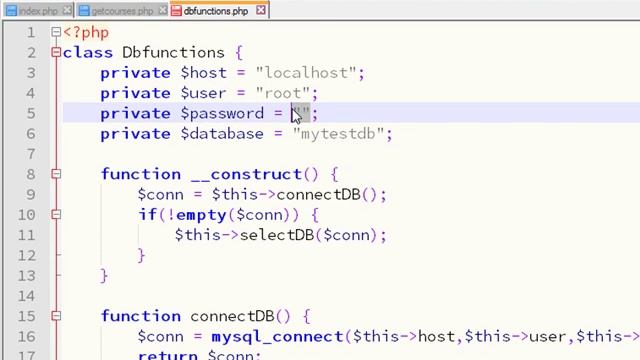Click the index.php file icon
Viewport: 640px width, 360px height.
[x=11, y=11]
